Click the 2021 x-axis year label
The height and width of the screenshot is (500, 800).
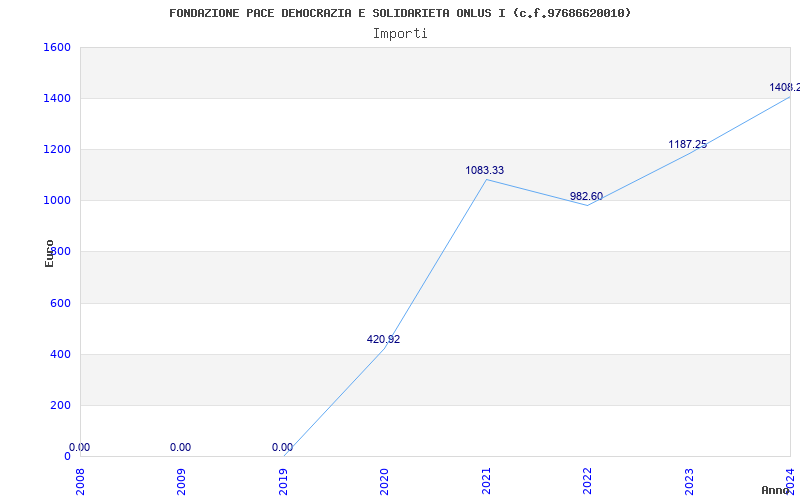(486, 481)
